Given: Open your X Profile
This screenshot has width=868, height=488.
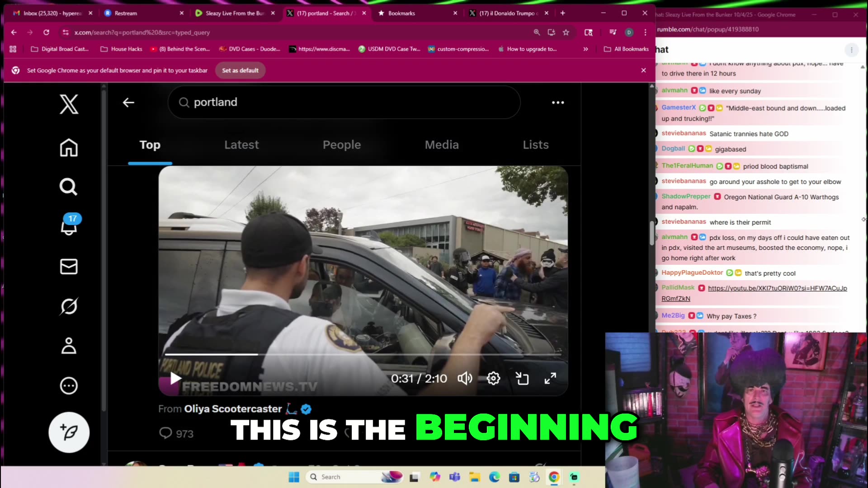Looking at the screenshot, I should (68, 346).
